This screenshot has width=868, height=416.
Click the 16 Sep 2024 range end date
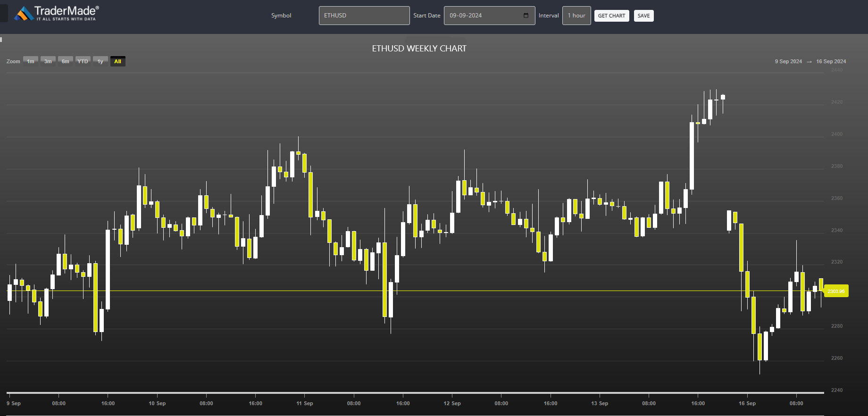[x=831, y=61]
